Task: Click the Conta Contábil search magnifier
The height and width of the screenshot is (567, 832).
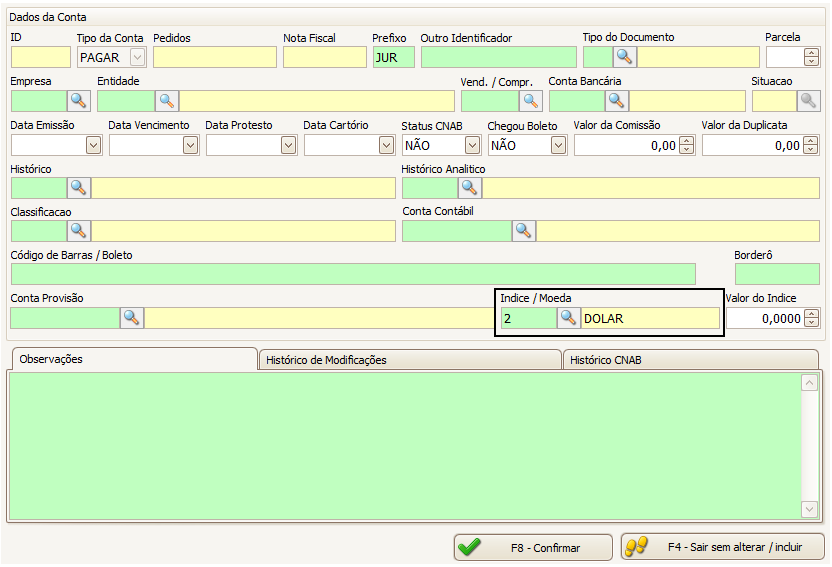Action: tap(524, 231)
